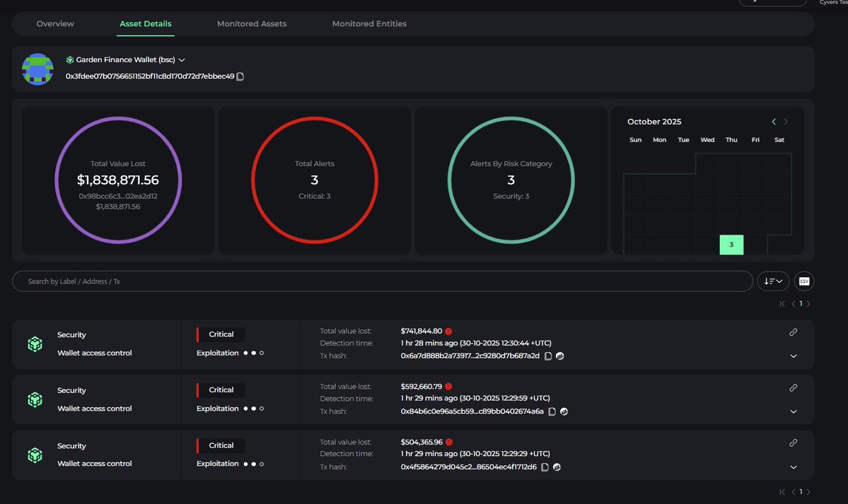848x504 pixels.
Task: Export alerts using the CSV icon
Action: [x=803, y=281]
